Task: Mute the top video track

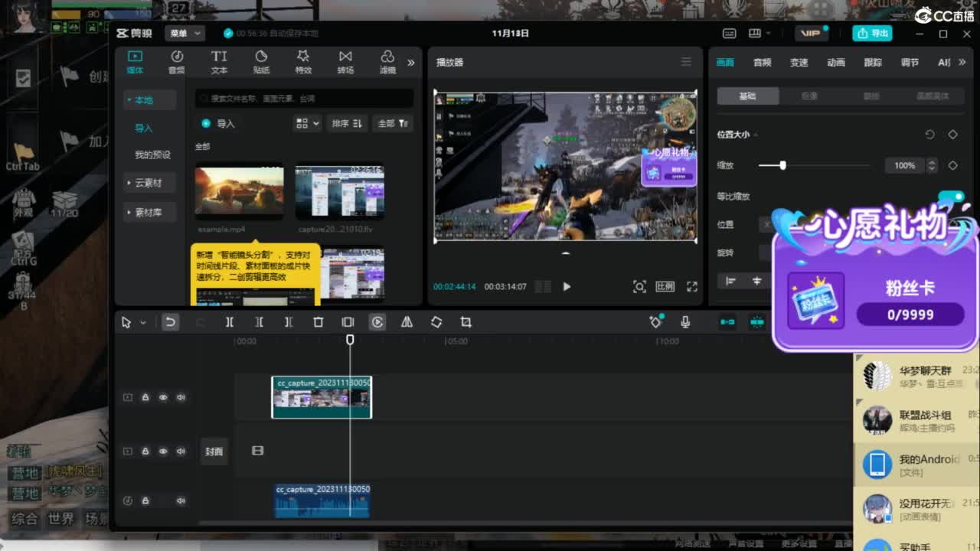Action: [181, 397]
